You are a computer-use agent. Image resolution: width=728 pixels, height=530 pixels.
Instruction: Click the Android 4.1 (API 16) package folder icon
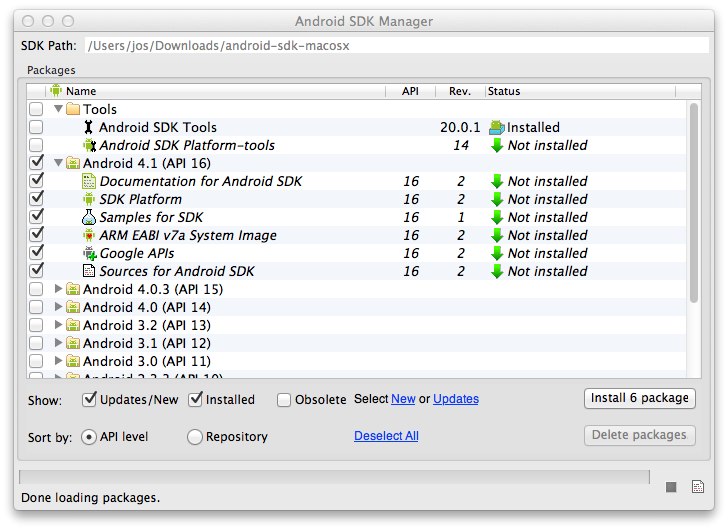[x=73, y=163]
